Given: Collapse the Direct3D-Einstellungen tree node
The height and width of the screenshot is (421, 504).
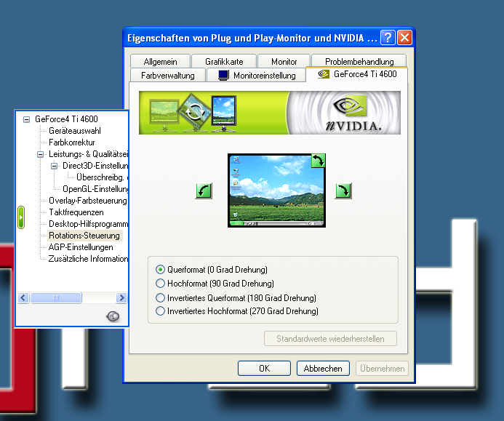Looking at the screenshot, I should click(x=55, y=166).
